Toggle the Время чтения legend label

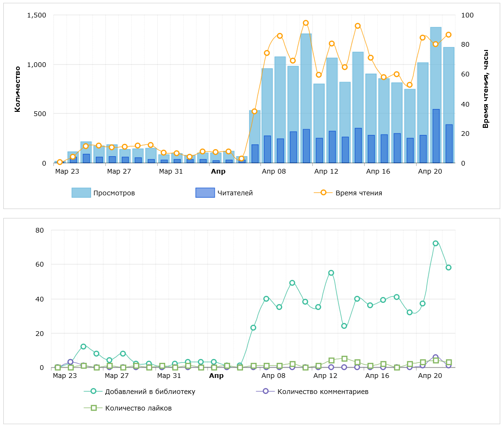click(x=359, y=193)
